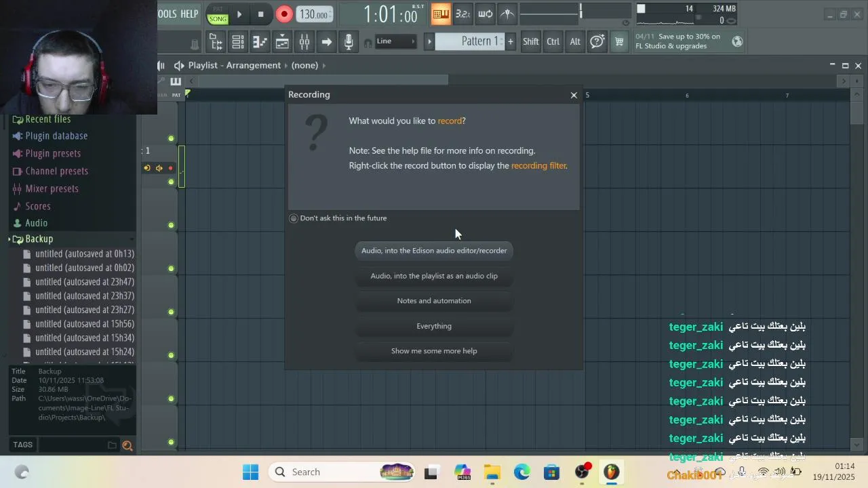The height and width of the screenshot is (488, 868).
Task: Add new pattern with plus button
Action: tap(511, 42)
